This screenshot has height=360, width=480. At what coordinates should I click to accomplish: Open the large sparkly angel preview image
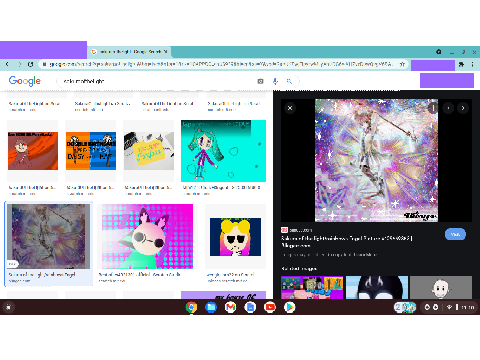pyautogui.click(x=376, y=160)
